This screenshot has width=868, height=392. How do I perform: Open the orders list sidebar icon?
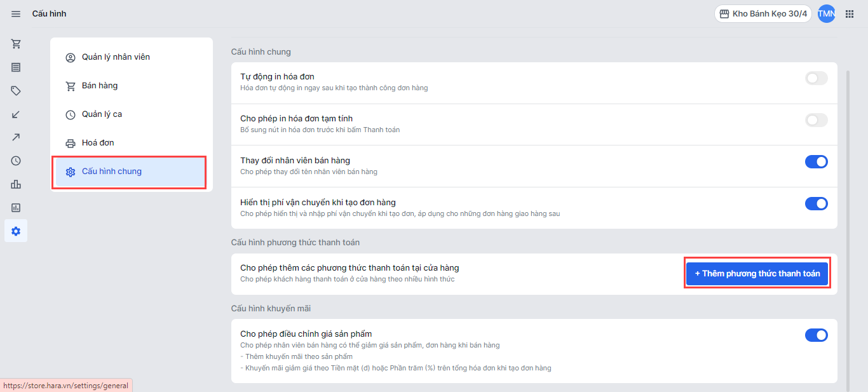point(16,67)
